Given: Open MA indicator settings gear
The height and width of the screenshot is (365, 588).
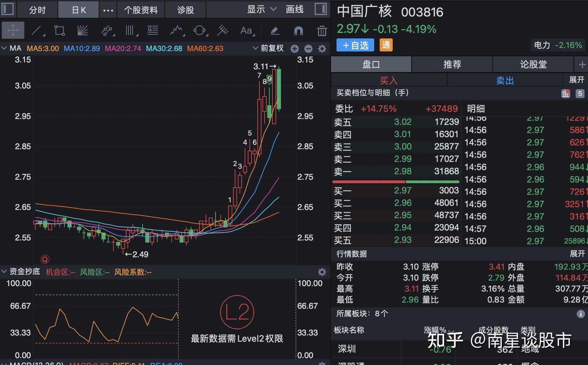Looking at the screenshot, I should [x=322, y=49].
